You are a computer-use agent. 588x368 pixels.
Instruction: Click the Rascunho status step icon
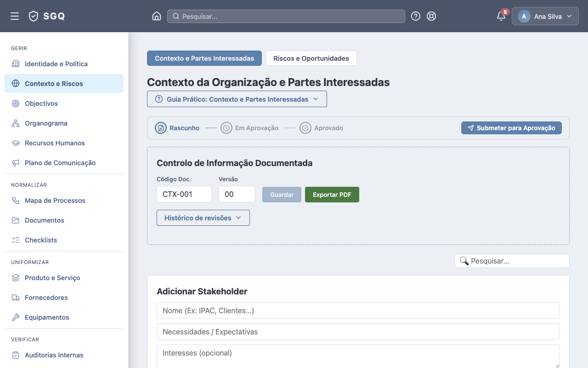tap(160, 128)
